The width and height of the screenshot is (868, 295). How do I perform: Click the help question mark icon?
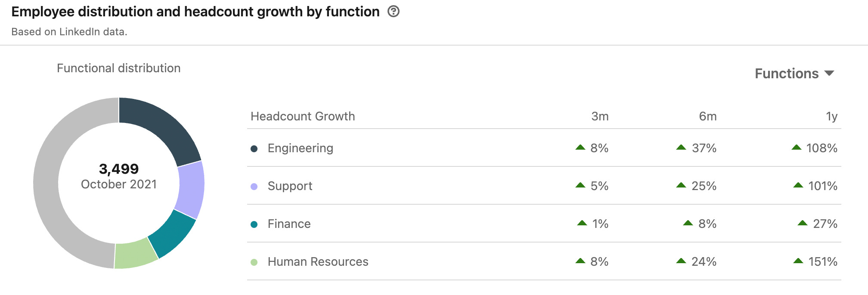pos(394,12)
